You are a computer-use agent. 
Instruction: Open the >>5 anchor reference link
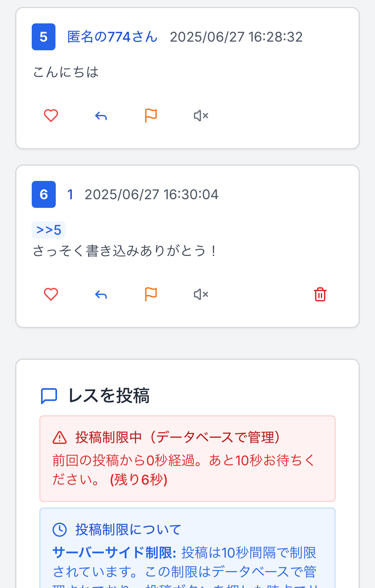click(49, 230)
